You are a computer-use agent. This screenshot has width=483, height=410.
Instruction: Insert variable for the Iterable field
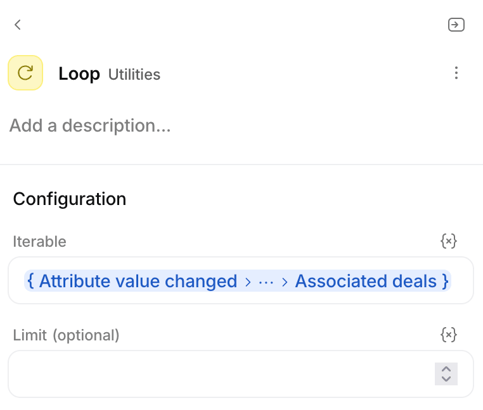pyautogui.click(x=449, y=241)
